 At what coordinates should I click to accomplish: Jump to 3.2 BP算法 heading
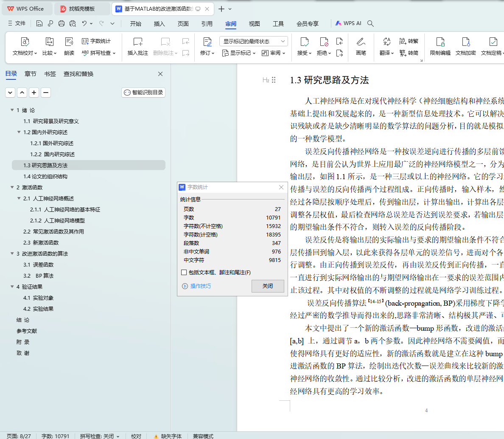coord(38,276)
